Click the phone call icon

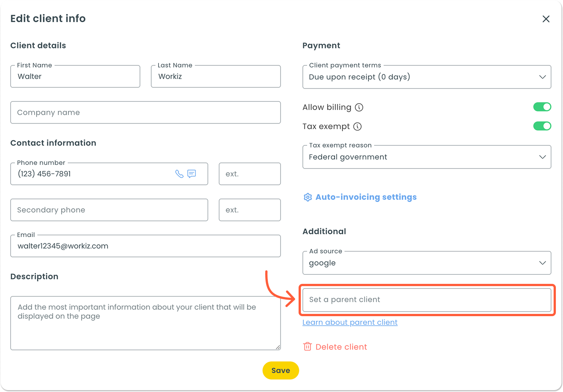point(180,174)
